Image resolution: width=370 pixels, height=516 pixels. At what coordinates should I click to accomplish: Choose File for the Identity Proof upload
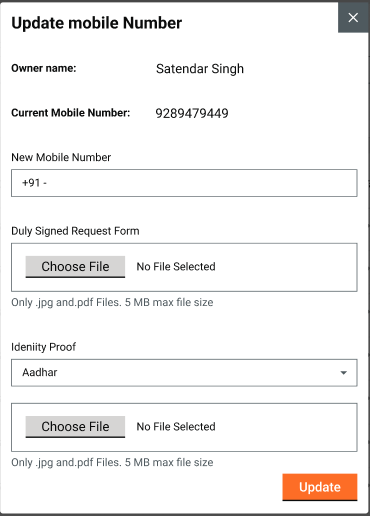coord(75,427)
